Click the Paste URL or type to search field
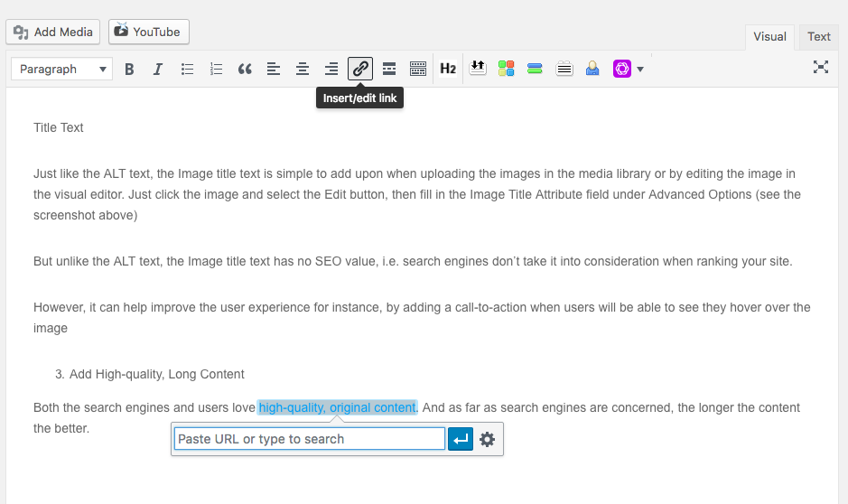Screen dimensions: 848x504 point(310,439)
